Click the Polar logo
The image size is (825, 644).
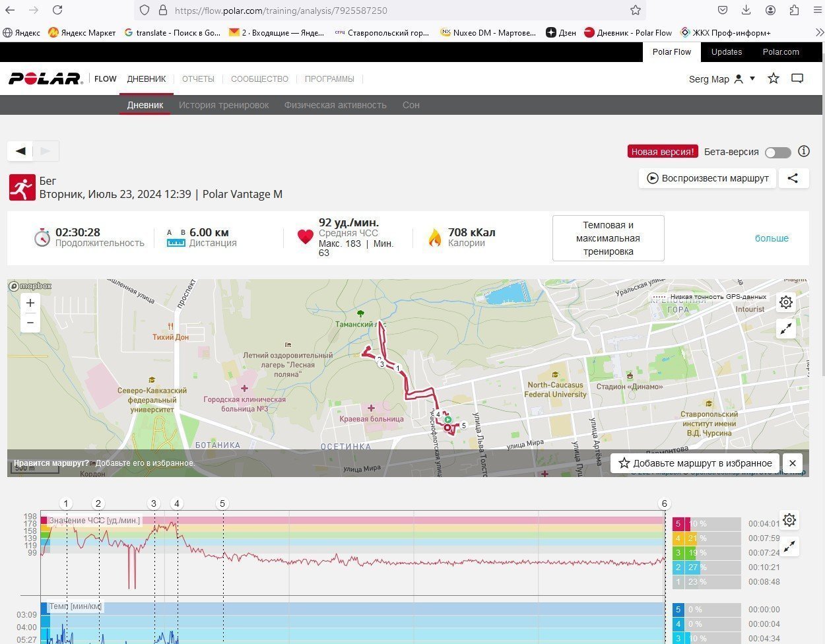45,79
